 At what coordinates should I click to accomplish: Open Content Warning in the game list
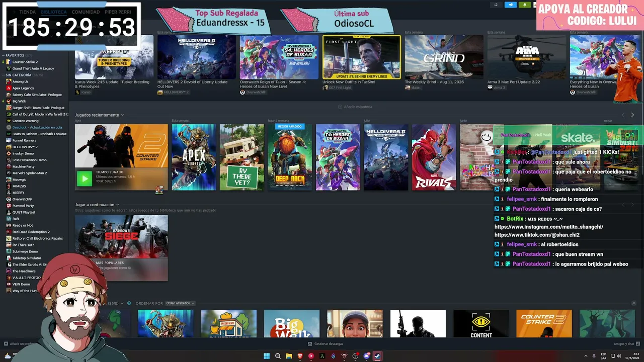[25, 121]
